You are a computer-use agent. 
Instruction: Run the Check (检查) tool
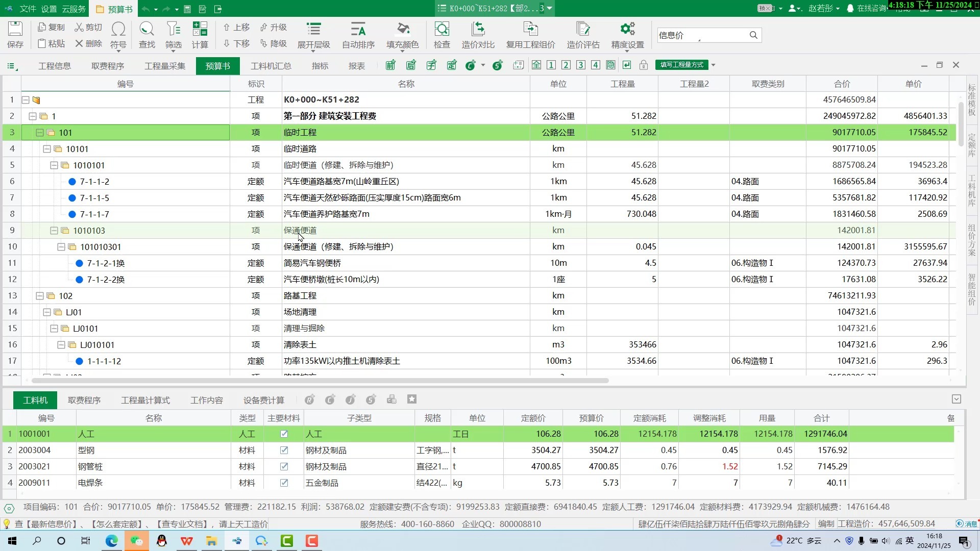click(442, 35)
